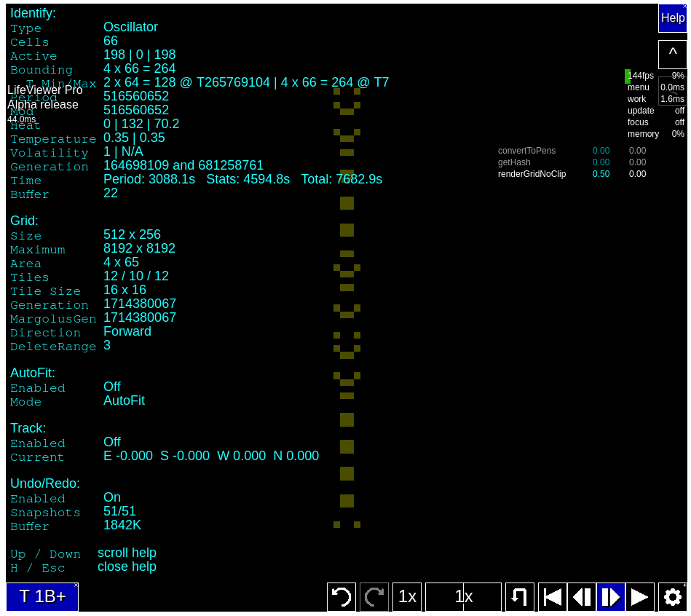Click the Direction value 'Forward'
This screenshot has width=691, height=616.
coord(127,331)
